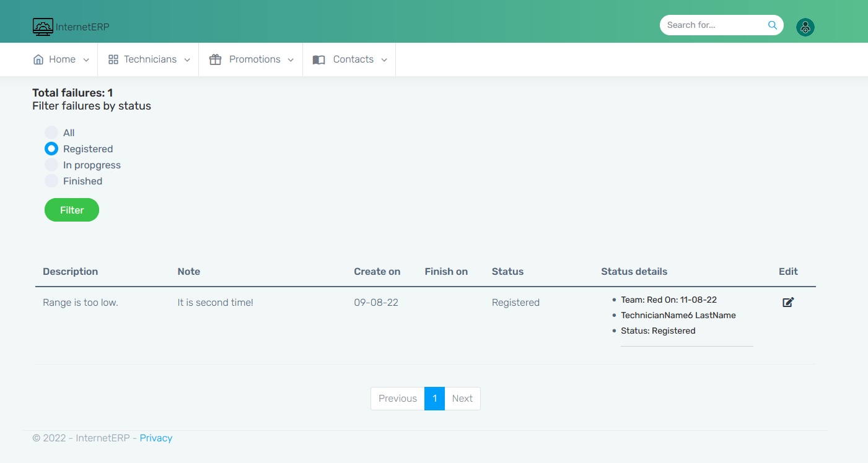Click the green Filter button
The width and height of the screenshot is (868, 463).
[72, 210]
